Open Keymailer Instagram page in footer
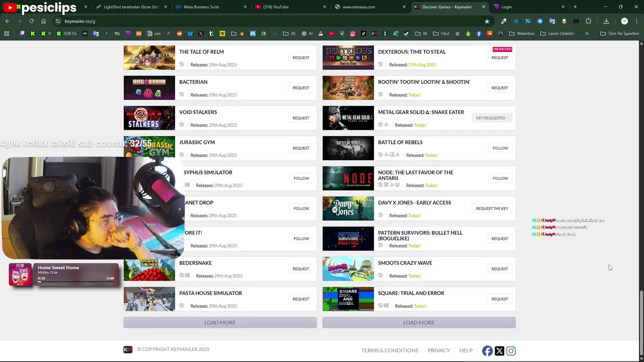Image resolution: width=644 pixels, height=362 pixels. click(x=511, y=351)
